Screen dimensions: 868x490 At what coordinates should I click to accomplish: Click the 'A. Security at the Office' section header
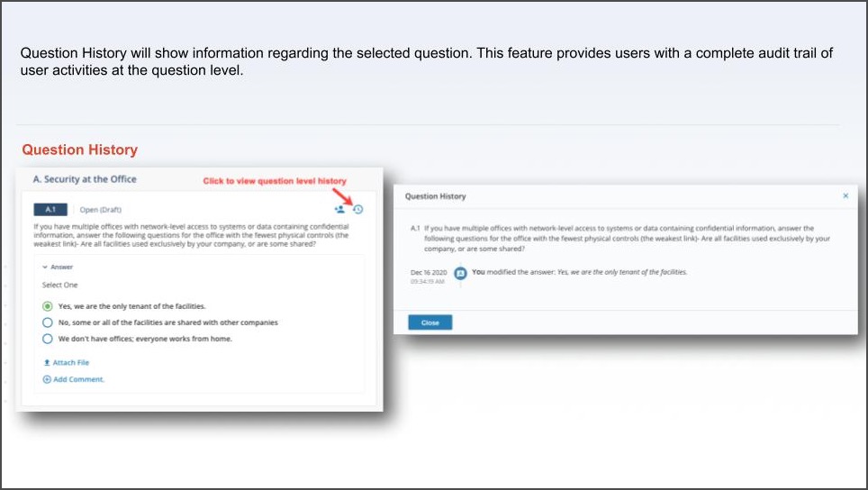(85, 179)
